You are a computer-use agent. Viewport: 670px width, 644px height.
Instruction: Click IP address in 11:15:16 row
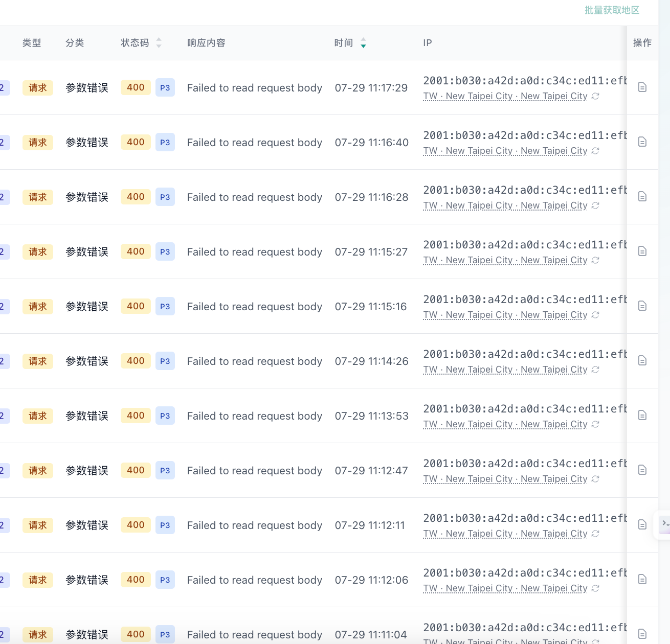pos(525,299)
